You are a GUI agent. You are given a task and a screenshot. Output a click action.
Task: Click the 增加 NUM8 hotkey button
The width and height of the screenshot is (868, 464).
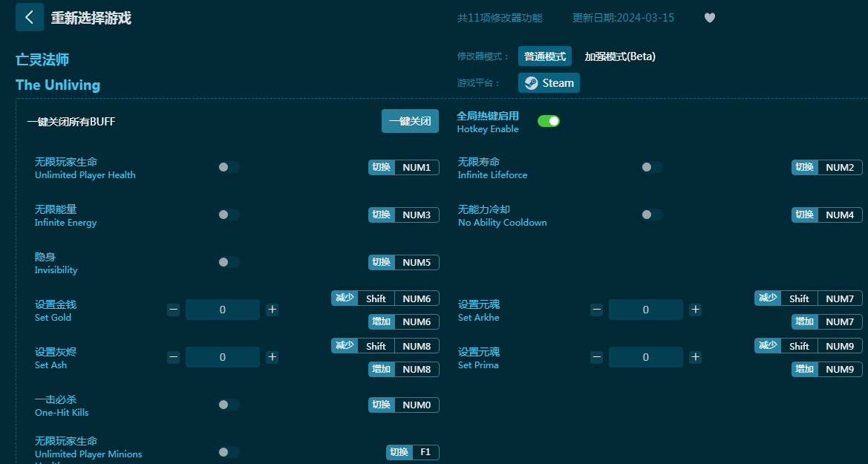coord(403,369)
